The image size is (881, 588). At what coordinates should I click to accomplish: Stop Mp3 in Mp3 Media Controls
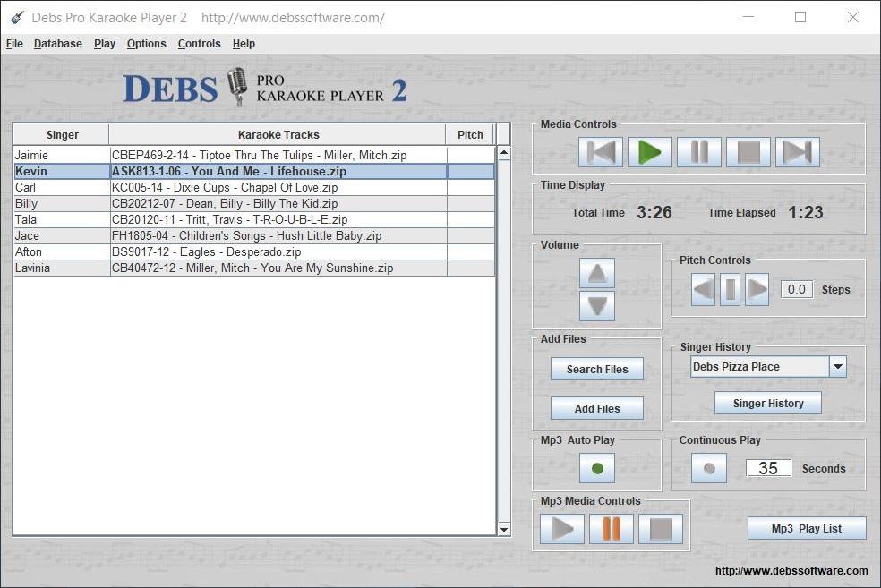pos(661,528)
